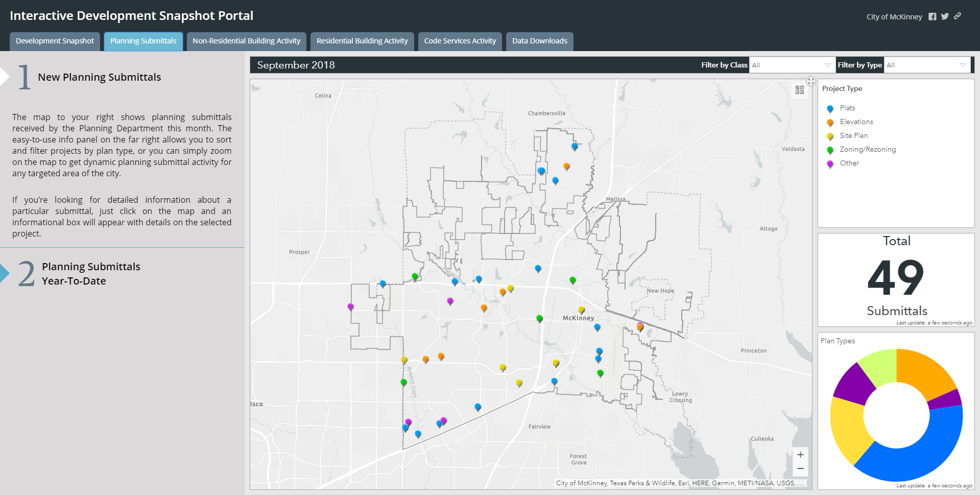Go to the Data Downloads tab
The height and width of the screenshot is (495, 980).
[x=539, y=41]
